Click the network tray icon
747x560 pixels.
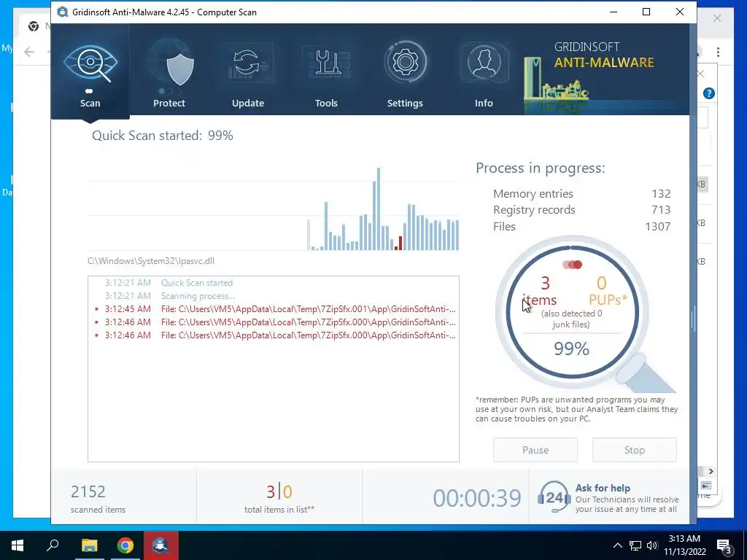click(635, 545)
